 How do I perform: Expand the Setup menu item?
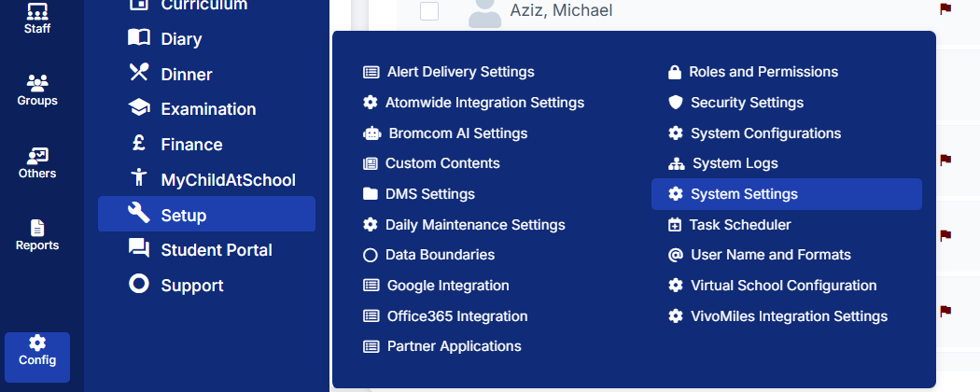point(206,215)
